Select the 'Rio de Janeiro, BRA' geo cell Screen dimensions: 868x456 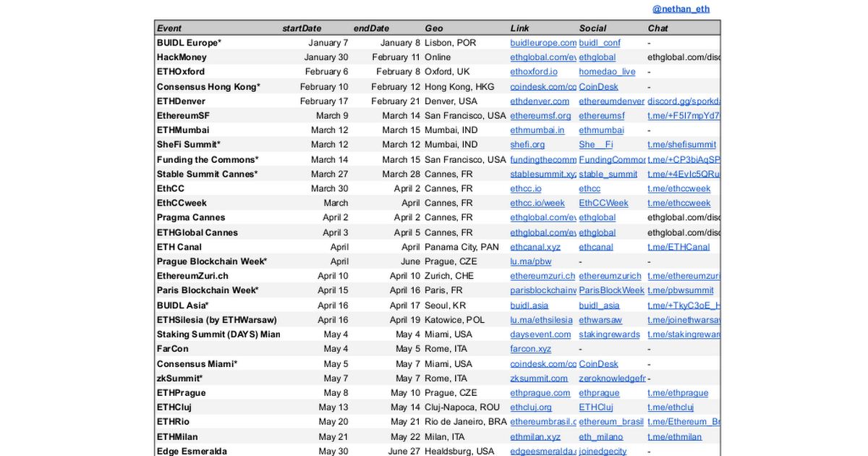465,422
